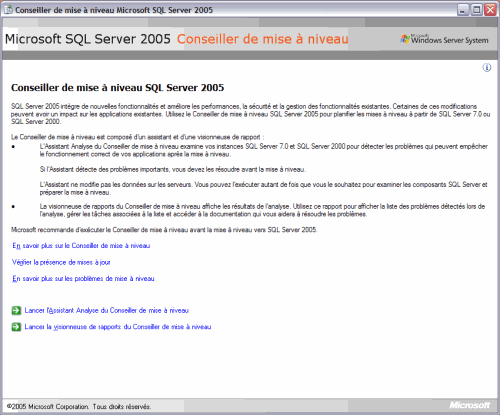
Task: Click the Microsoft SQL Server 2005 banner title
Action: pos(88,39)
